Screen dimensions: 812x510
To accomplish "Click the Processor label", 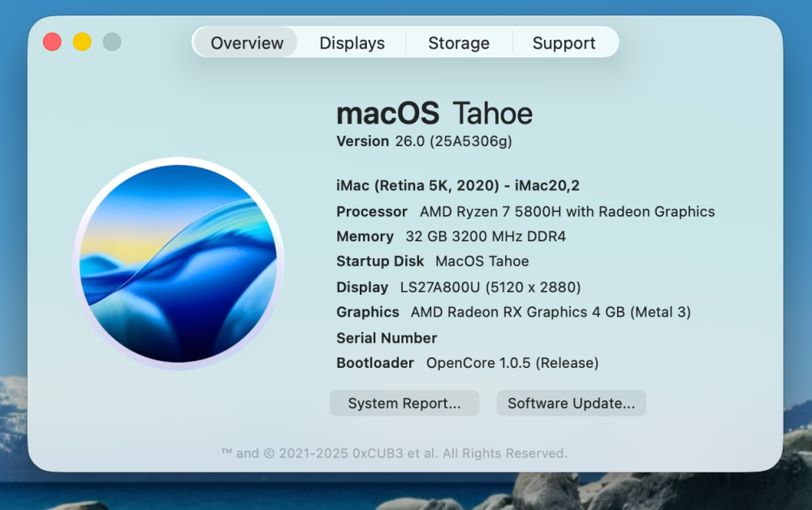I will pos(372,211).
